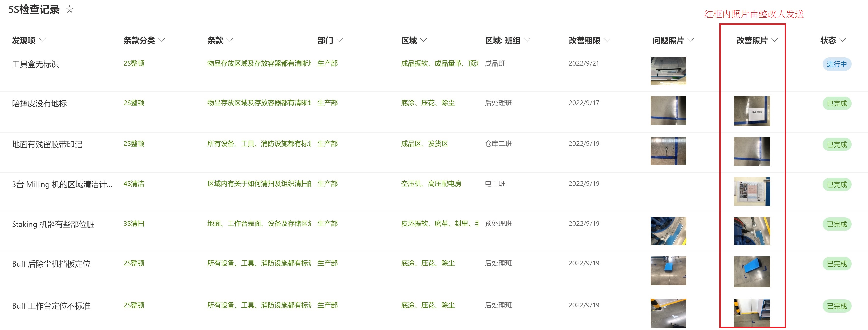Open Buff 工作台定位不标准 problem photo
Viewport: 868px width, 330px height.
668,313
